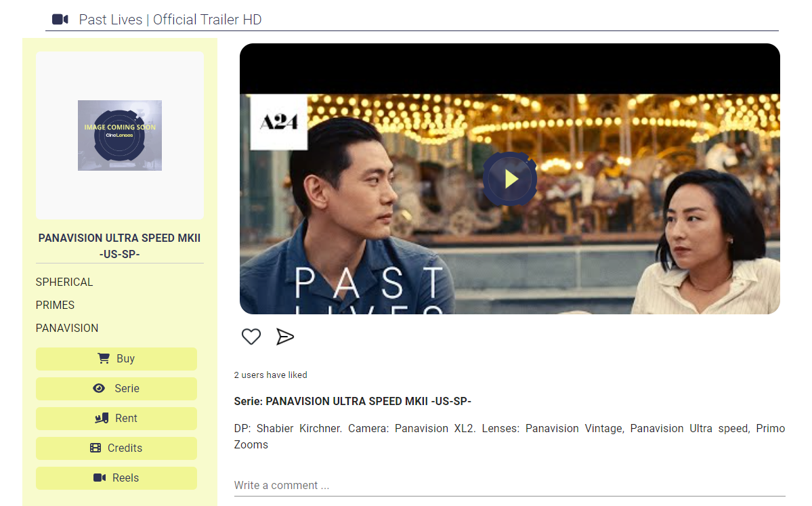Viewport: 812px width, 506px height.
Task: Click the PANAVISION ULTRA SPEED MKII sidebar heading
Action: pos(120,246)
